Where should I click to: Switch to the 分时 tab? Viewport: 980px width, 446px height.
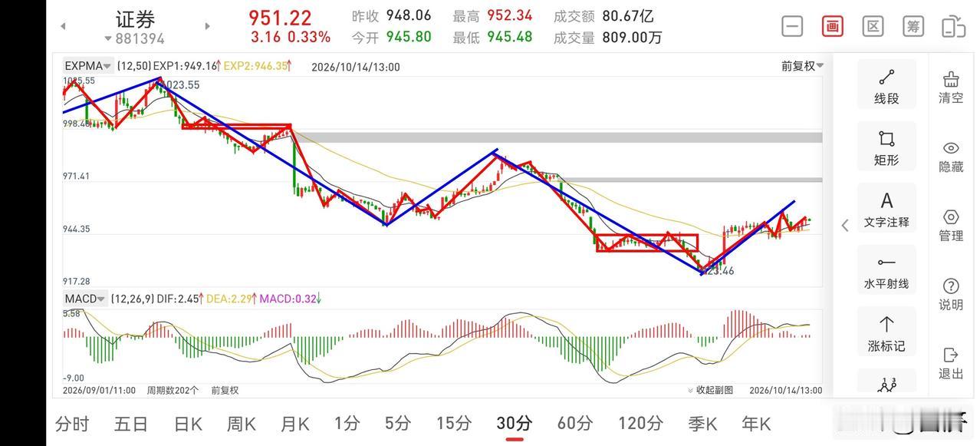(72, 424)
